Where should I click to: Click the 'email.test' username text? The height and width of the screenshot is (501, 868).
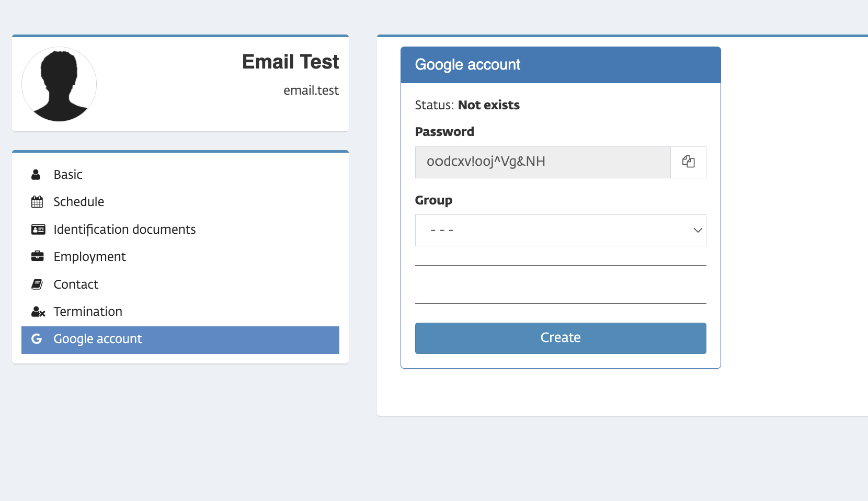[x=311, y=90]
